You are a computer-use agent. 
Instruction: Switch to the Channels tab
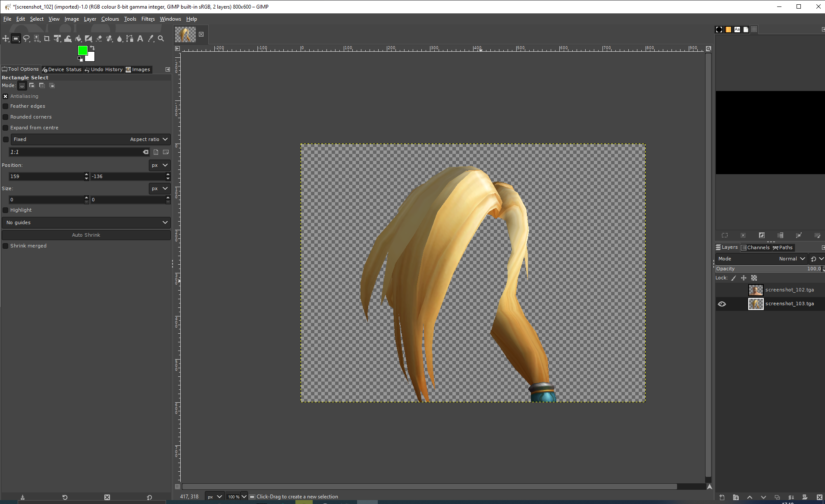(755, 247)
